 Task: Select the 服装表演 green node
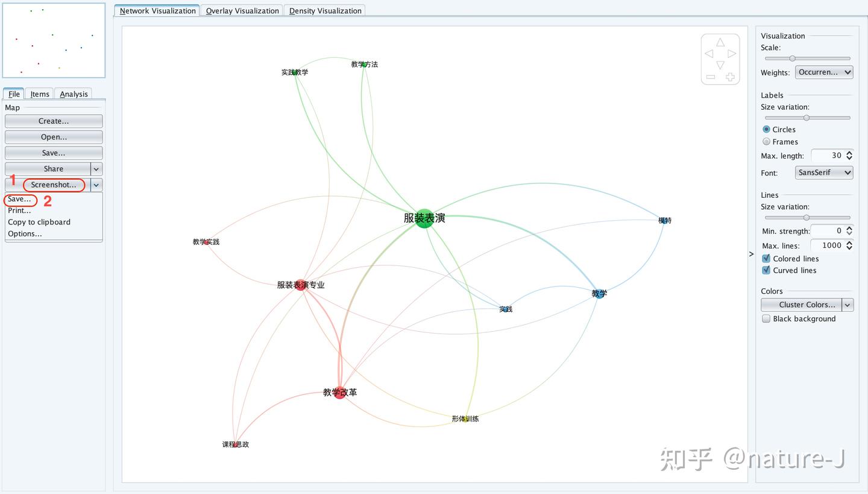click(425, 218)
